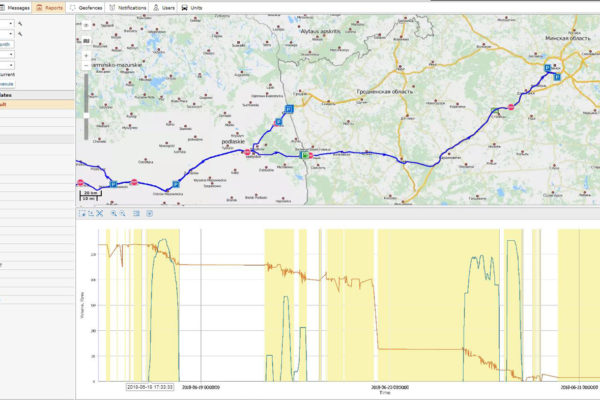Click the Minsk parking marker on map
Viewport: 600px width, 400px height.
(547, 67)
